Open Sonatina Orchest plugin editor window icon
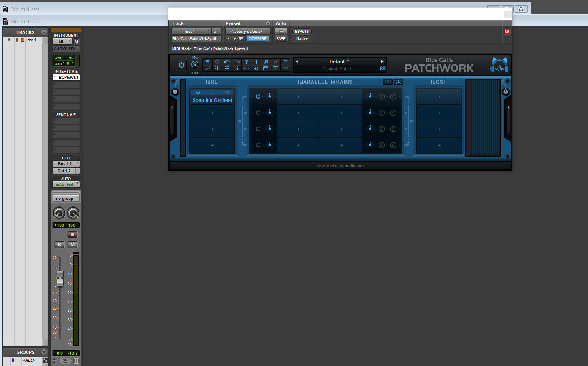Viewport: 588px width, 366px height. click(226, 93)
